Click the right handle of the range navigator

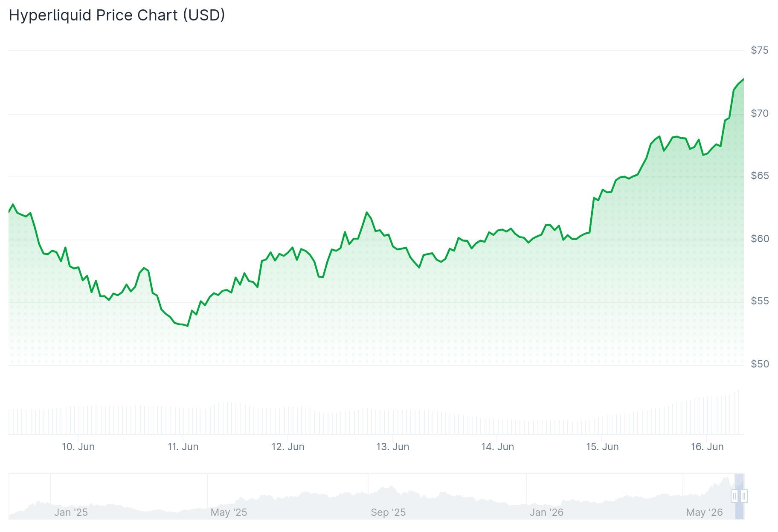pos(744,496)
